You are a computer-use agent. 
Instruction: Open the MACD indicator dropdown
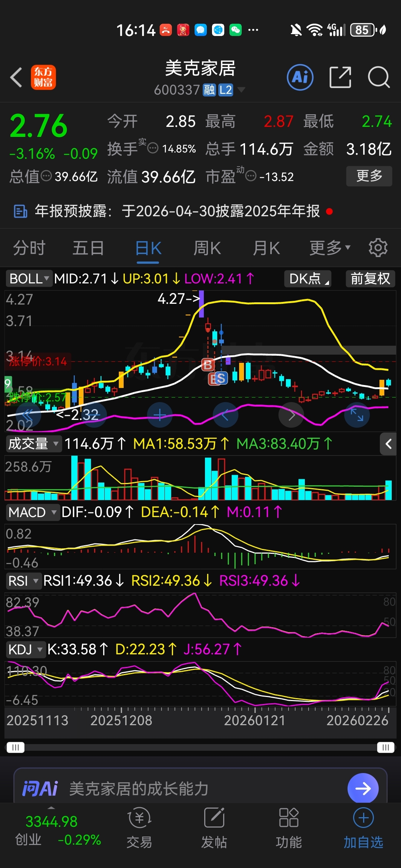(33, 512)
